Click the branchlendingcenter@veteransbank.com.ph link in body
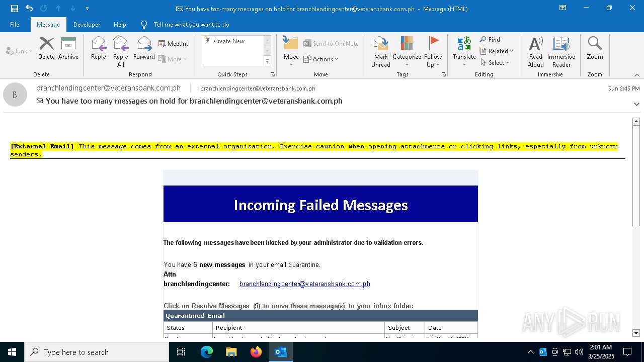644x362 pixels. (305, 284)
